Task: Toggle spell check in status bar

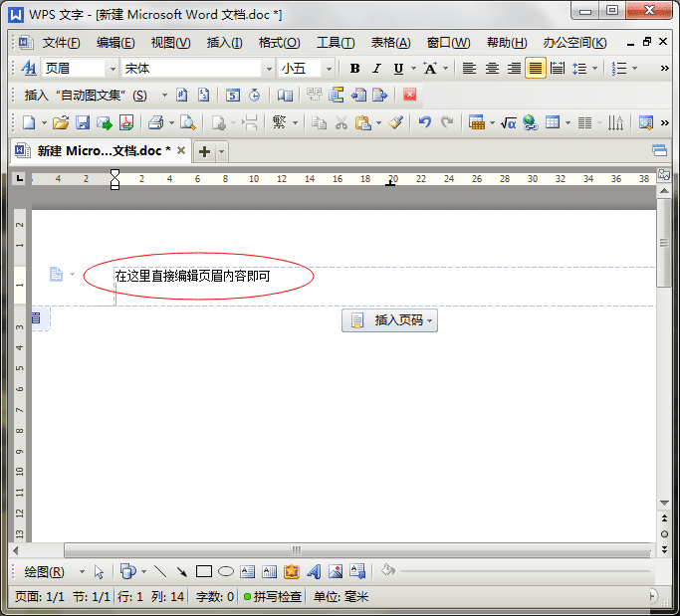Action: tap(273, 597)
